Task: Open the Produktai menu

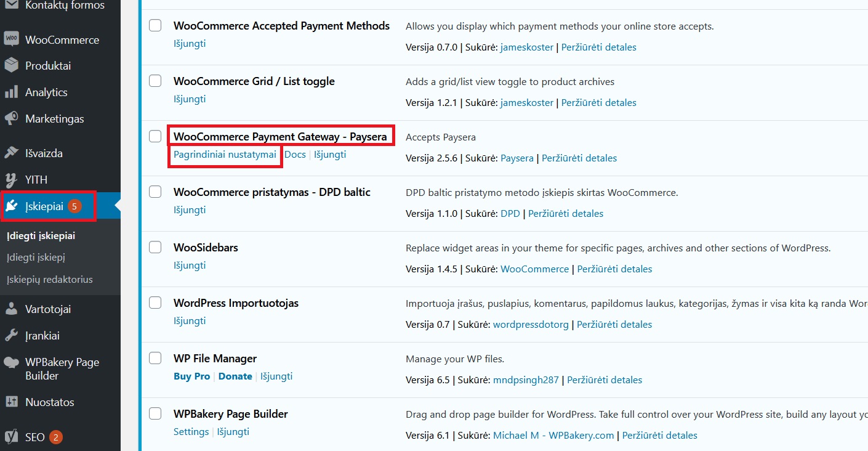Action: (60, 65)
